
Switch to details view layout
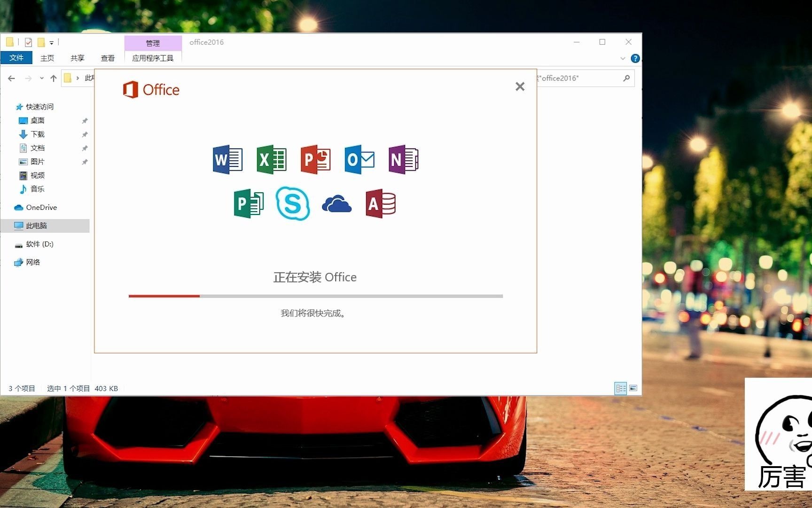point(620,388)
